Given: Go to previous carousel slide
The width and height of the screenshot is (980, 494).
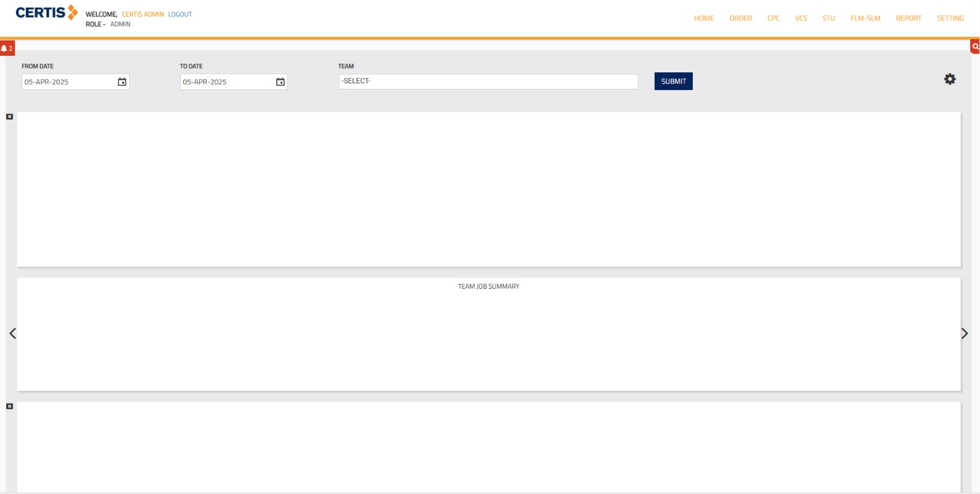Looking at the screenshot, I should [x=12, y=333].
